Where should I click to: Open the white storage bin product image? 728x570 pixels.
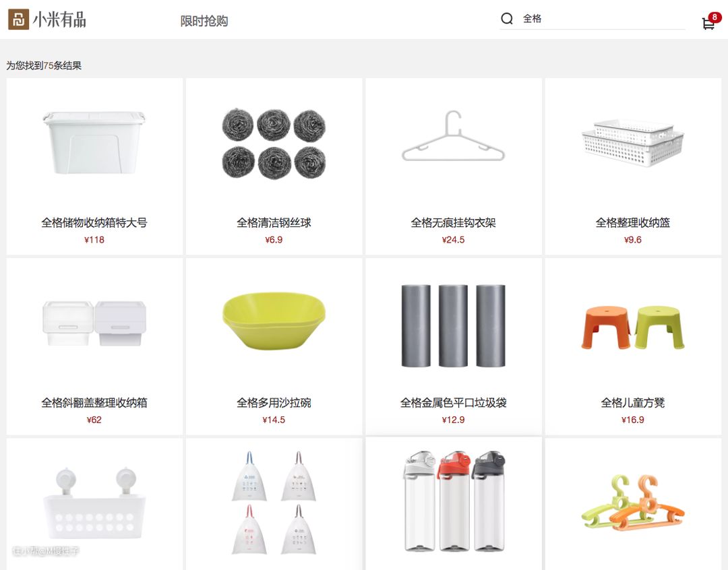(x=94, y=143)
